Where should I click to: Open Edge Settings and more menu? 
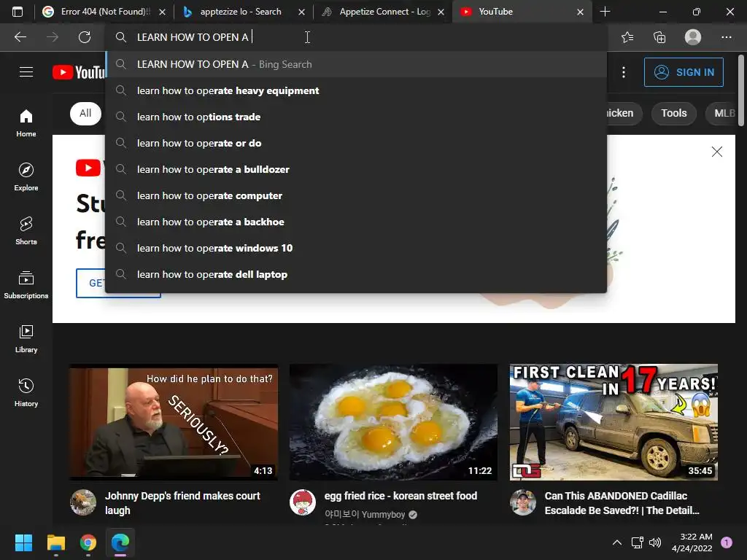coord(726,37)
